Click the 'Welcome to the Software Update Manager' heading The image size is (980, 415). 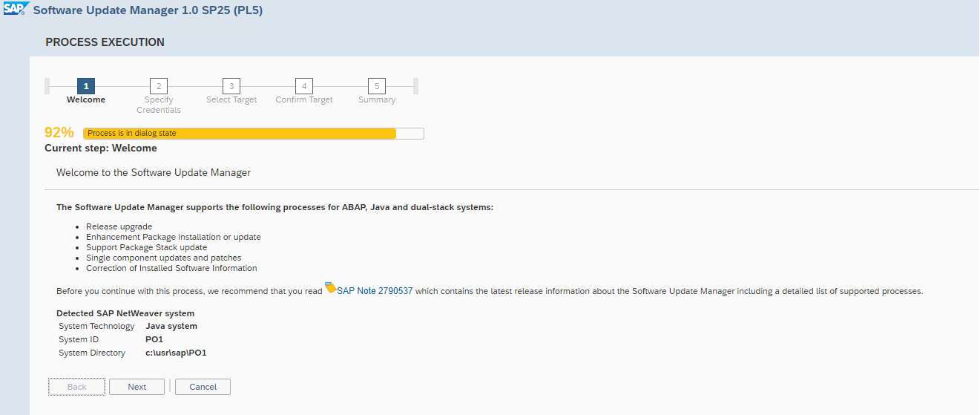pos(154,172)
